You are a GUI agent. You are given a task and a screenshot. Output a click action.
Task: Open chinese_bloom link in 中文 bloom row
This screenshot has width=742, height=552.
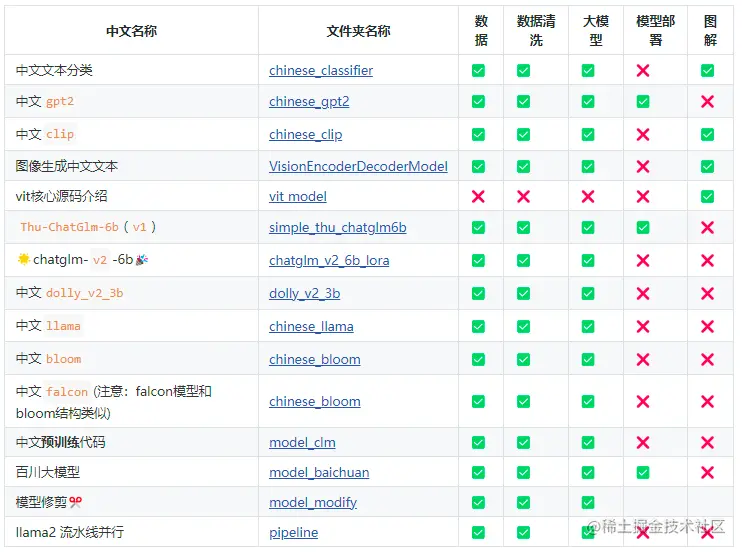click(315, 360)
